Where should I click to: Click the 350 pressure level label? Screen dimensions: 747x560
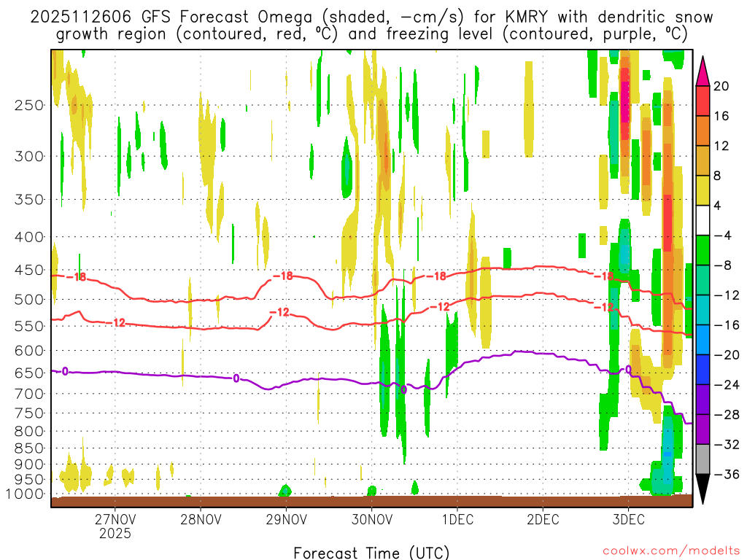click(29, 200)
